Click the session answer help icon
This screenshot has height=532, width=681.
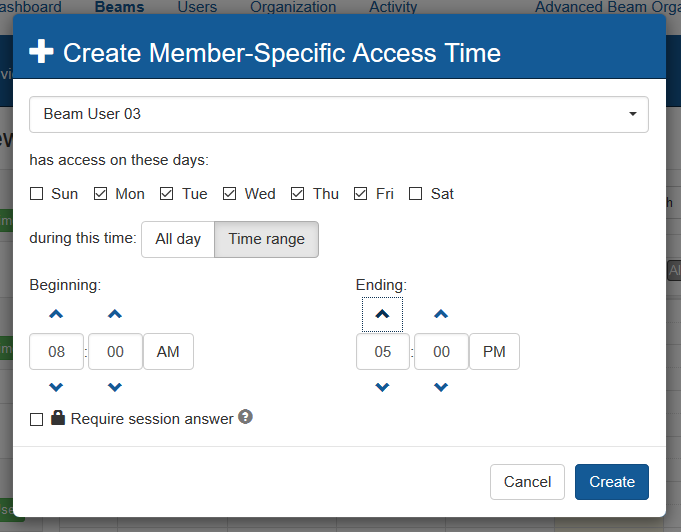tap(245, 417)
